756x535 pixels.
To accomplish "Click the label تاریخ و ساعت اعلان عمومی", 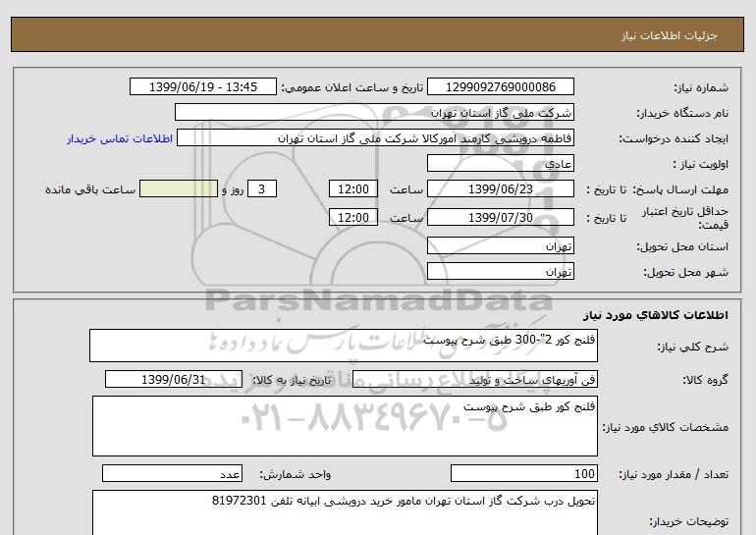I will 351,87.
